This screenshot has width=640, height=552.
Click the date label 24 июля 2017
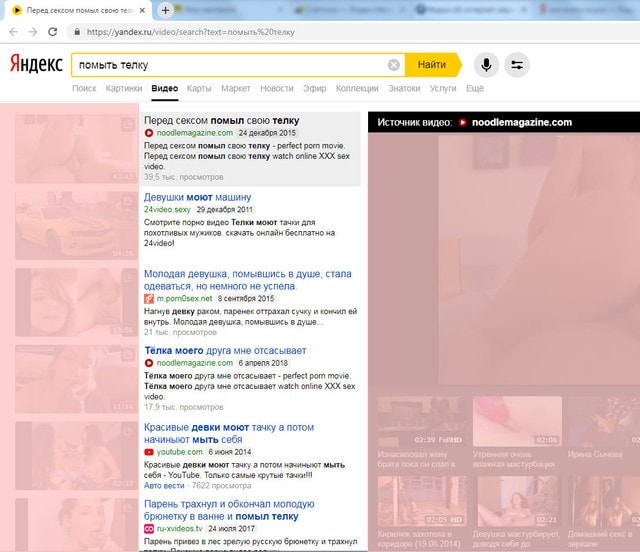(x=231, y=529)
